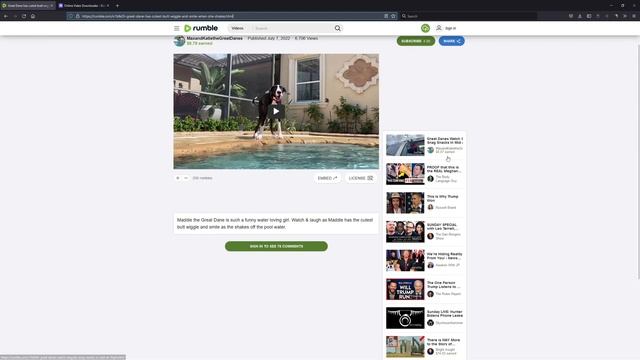Open There is WAY More to the Story thumbnail

coord(405,347)
